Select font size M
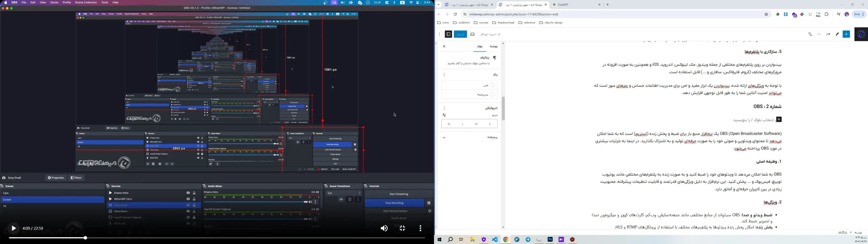The width and height of the screenshot is (868, 244). pyautogui.click(x=476, y=124)
